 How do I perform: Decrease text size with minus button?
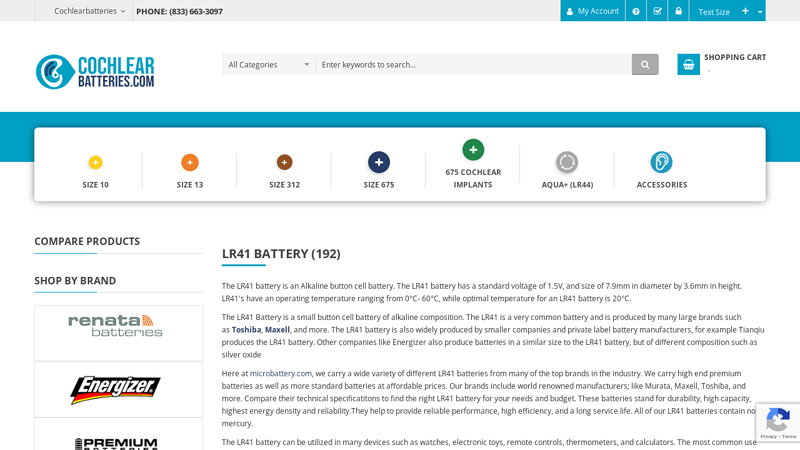click(x=760, y=12)
